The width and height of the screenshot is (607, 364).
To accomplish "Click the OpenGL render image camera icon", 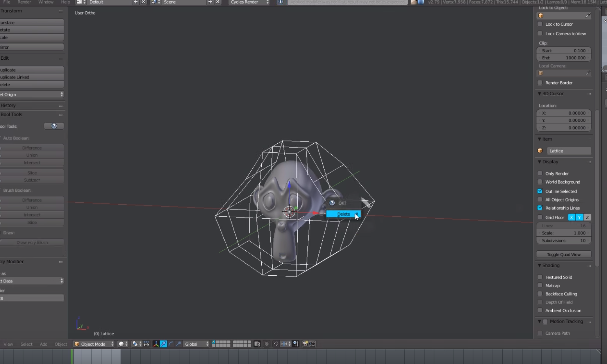I will pos(305,344).
